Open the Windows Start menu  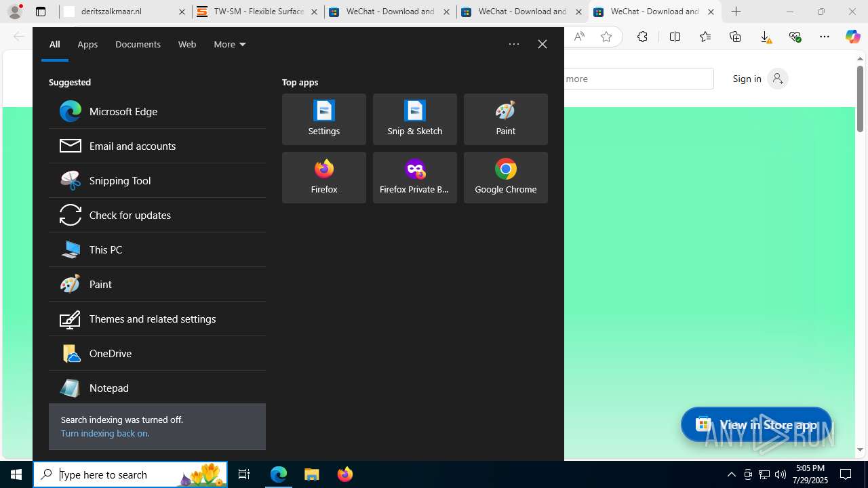[16, 474]
